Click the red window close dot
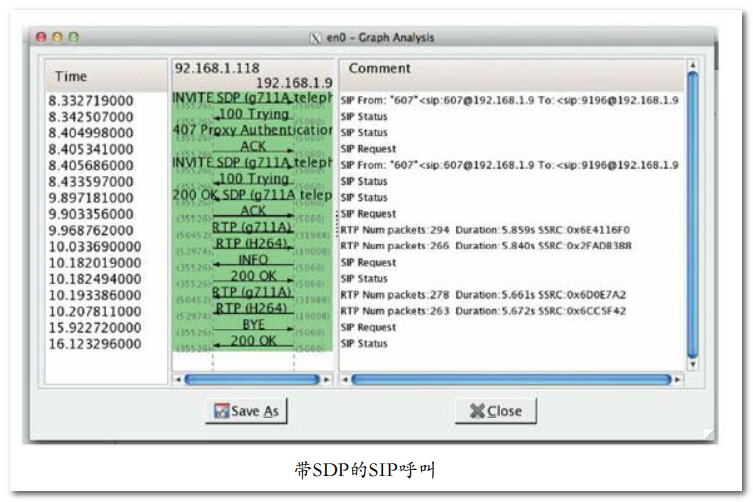 [x=41, y=37]
